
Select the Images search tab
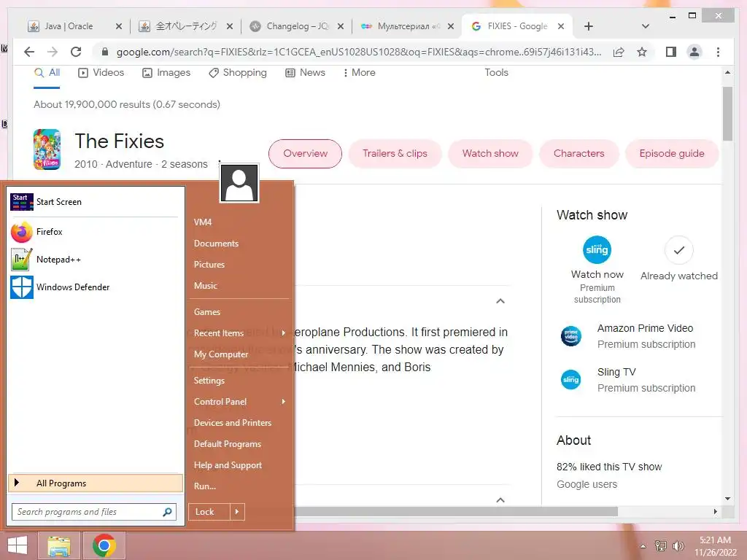166,72
